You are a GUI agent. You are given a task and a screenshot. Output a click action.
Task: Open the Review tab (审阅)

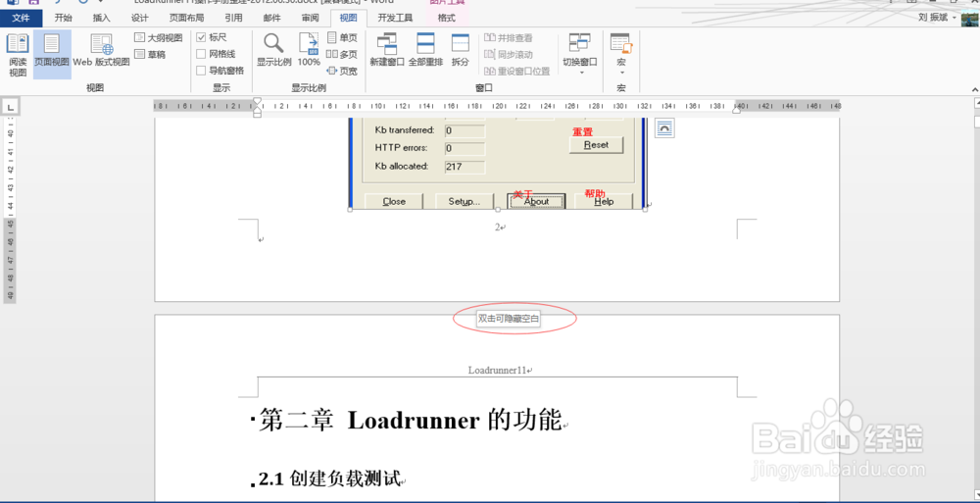click(x=310, y=19)
